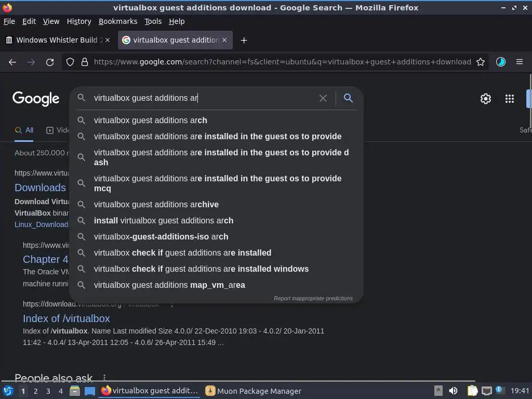This screenshot has height=399, width=532.
Task: Open the View menu
Action: click(x=51, y=21)
